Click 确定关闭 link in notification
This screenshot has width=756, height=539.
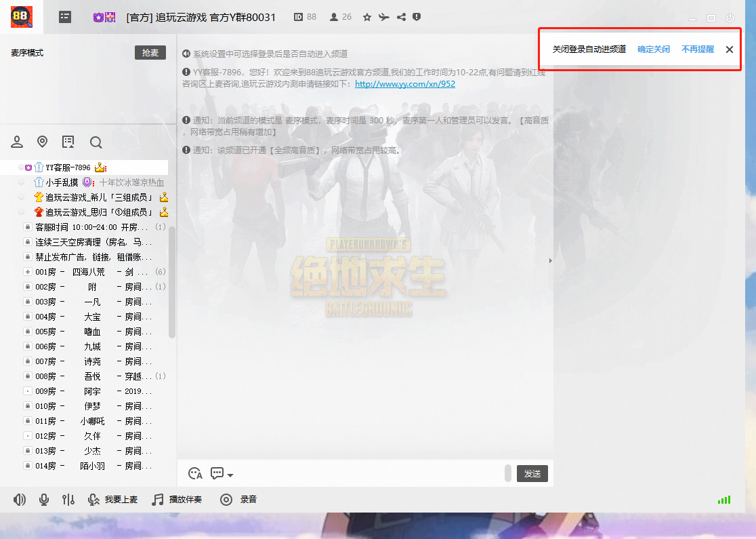click(653, 49)
